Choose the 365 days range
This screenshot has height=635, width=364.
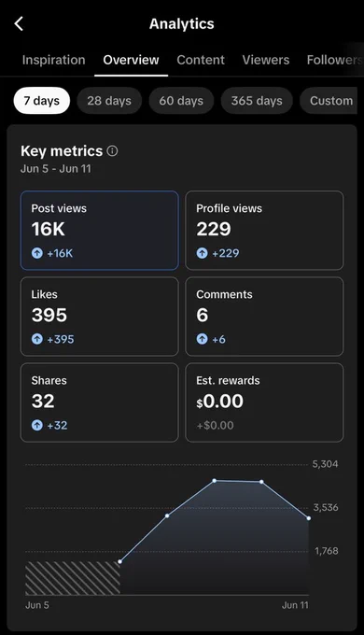(257, 101)
